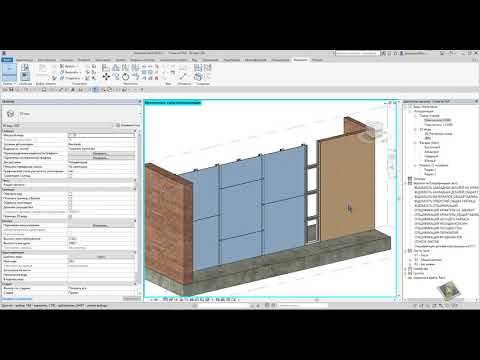The height and width of the screenshot is (360, 480).
Task: Select the Offset tool
Action: pyautogui.click(x=116, y=68)
